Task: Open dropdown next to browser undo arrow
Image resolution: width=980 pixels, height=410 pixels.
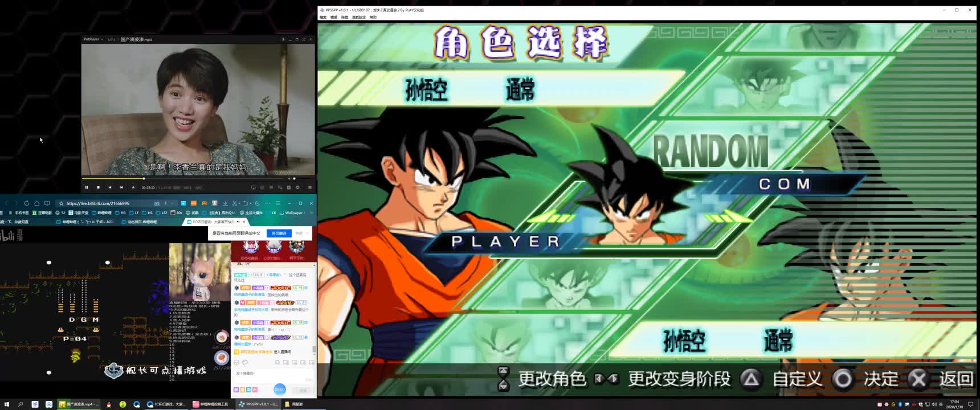Action: click(x=251, y=203)
